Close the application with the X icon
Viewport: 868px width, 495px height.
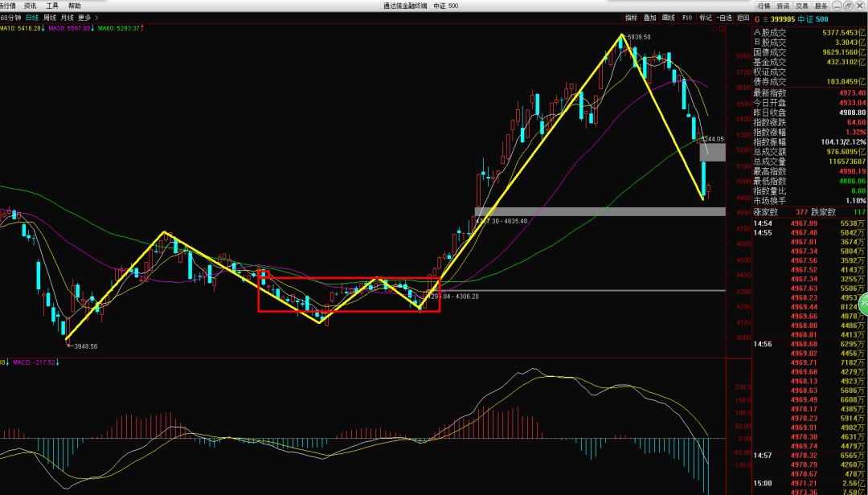click(x=862, y=6)
